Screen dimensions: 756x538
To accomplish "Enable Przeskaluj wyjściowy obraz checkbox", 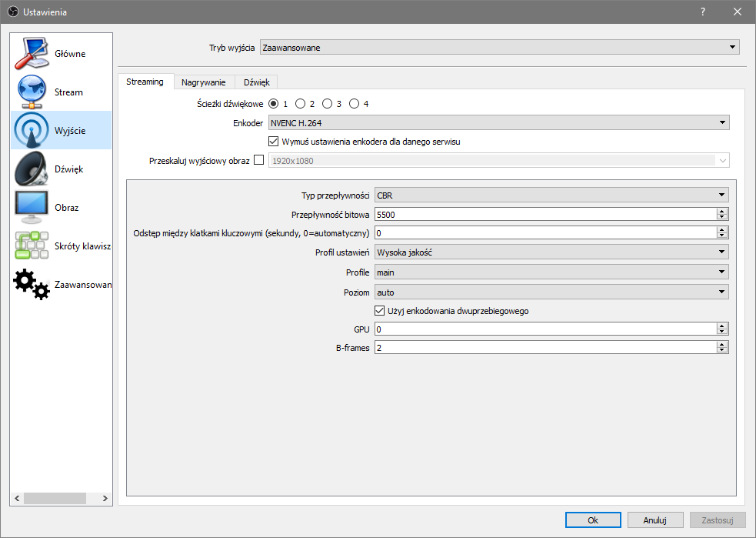I will tap(259, 160).
